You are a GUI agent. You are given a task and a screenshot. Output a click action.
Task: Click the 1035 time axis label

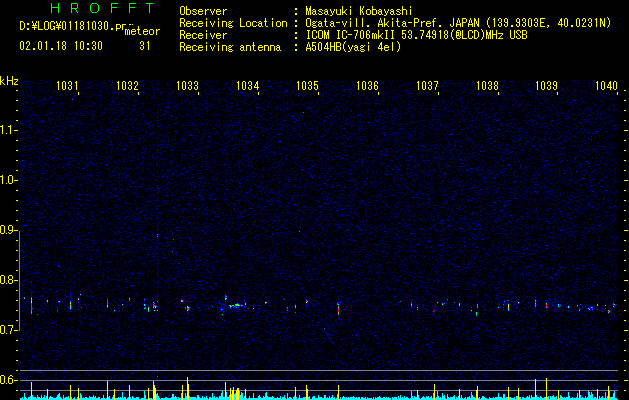(x=307, y=86)
